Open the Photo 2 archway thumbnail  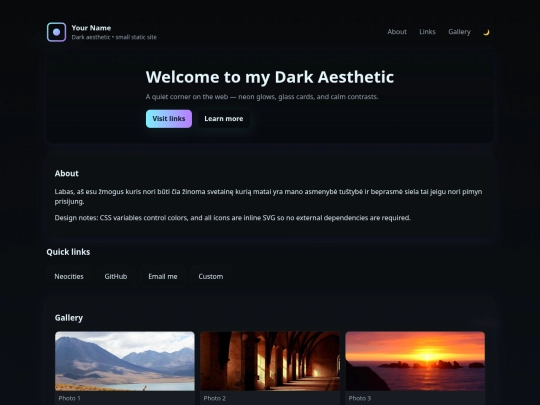270,361
